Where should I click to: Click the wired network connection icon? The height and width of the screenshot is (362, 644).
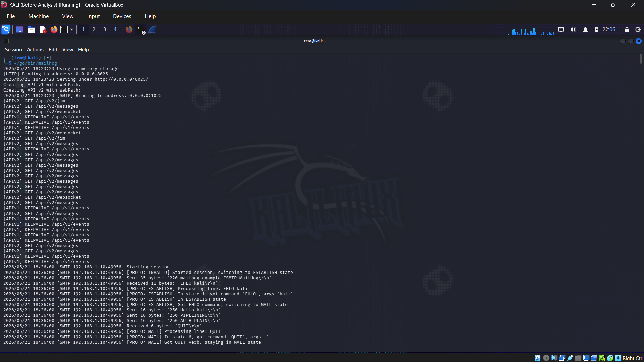click(561, 29)
